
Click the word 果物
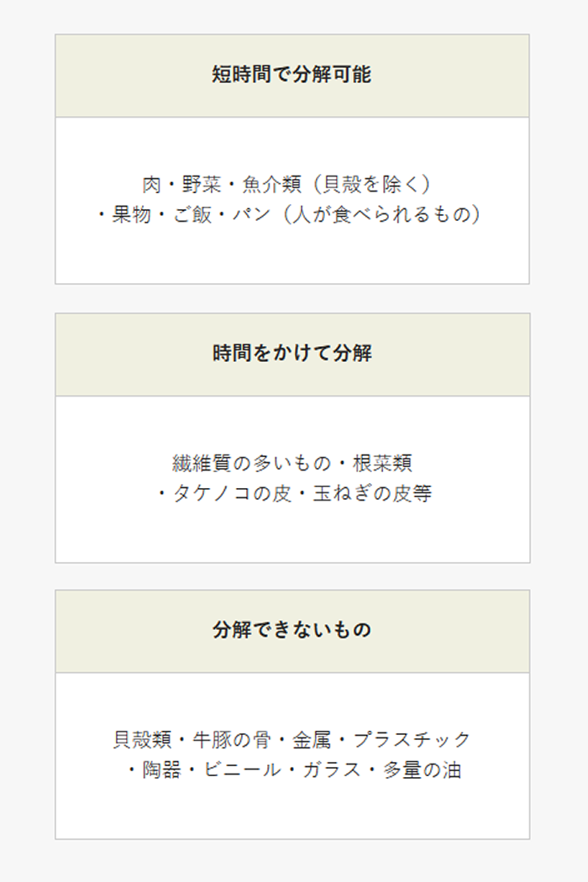[x=131, y=214]
